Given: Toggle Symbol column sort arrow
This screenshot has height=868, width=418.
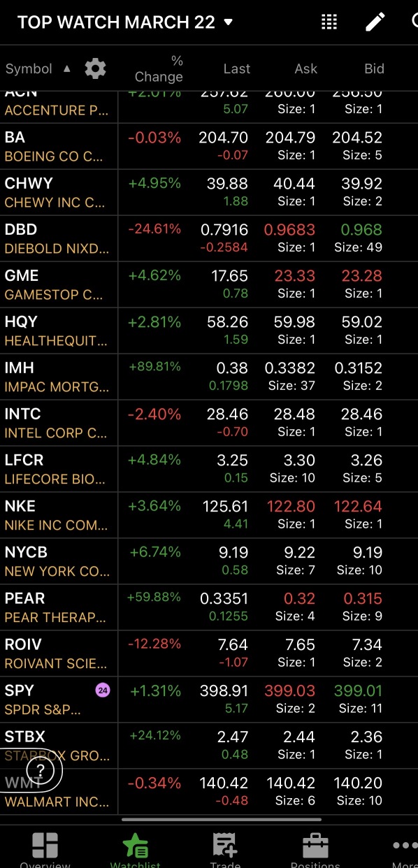Looking at the screenshot, I should tap(67, 68).
